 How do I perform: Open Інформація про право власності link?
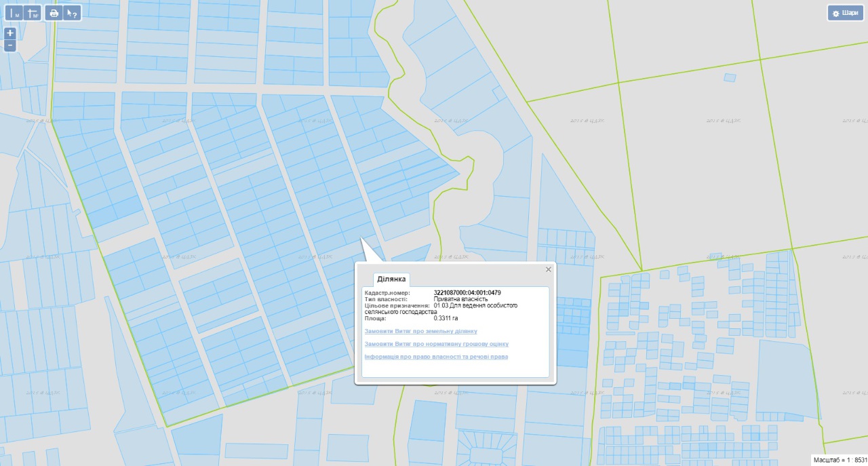pyautogui.click(x=436, y=356)
